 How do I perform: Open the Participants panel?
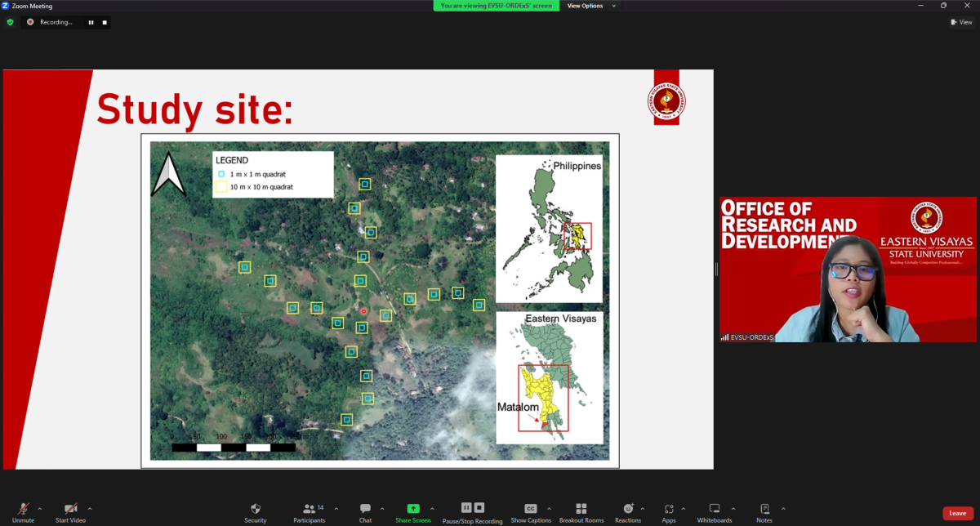point(310,509)
